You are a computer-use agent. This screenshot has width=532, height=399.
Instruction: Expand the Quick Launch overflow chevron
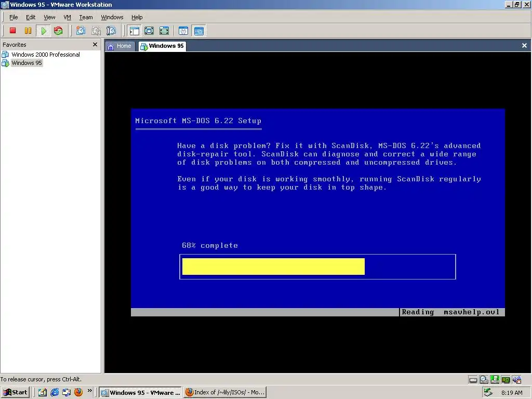[x=89, y=391]
